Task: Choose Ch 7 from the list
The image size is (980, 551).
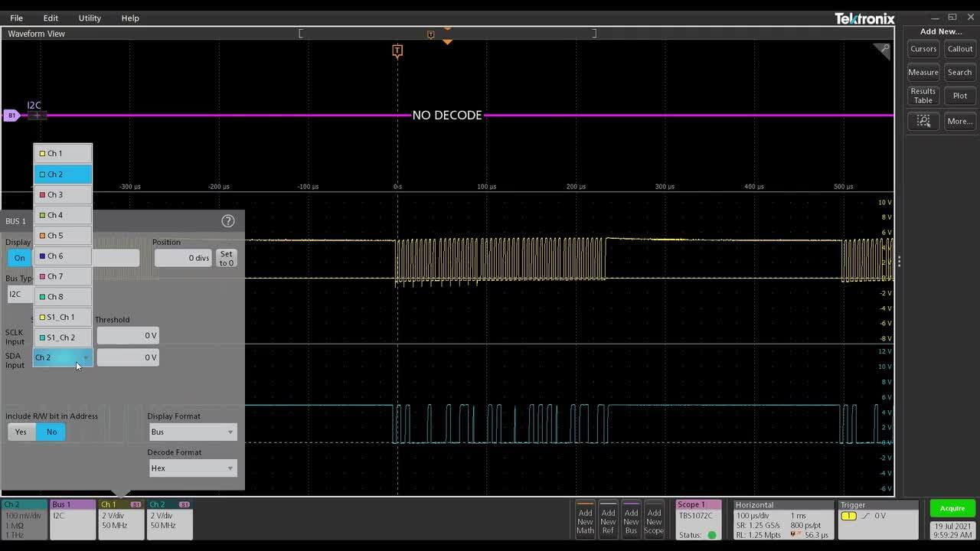Action: (x=63, y=276)
